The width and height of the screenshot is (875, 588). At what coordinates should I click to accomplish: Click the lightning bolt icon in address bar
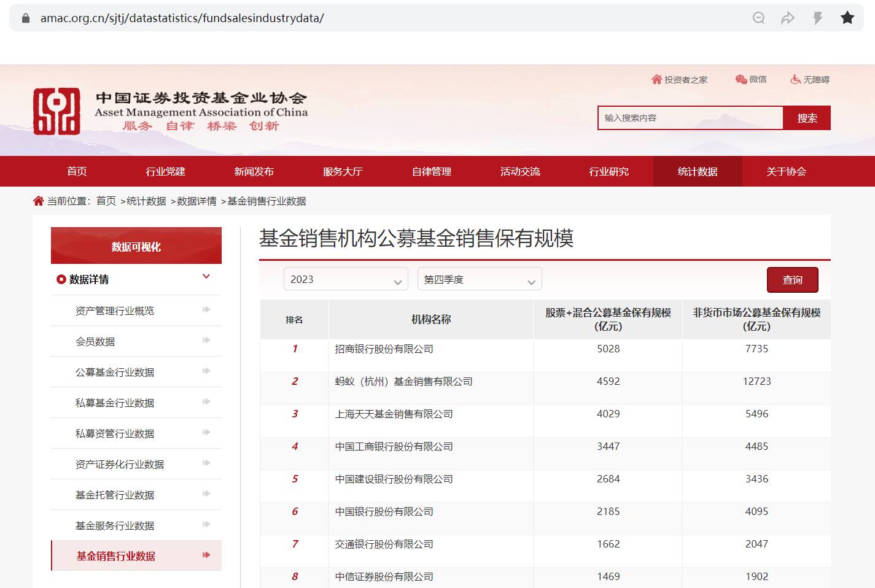tap(817, 18)
